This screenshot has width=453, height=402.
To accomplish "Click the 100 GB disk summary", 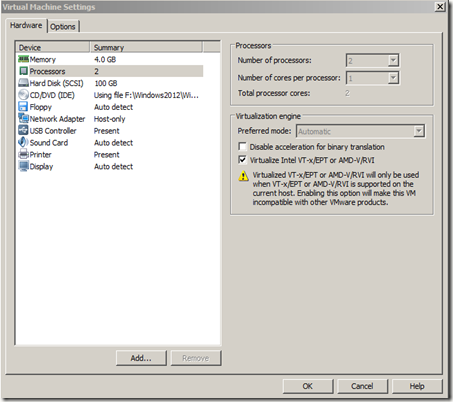I will (x=106, y=83).
